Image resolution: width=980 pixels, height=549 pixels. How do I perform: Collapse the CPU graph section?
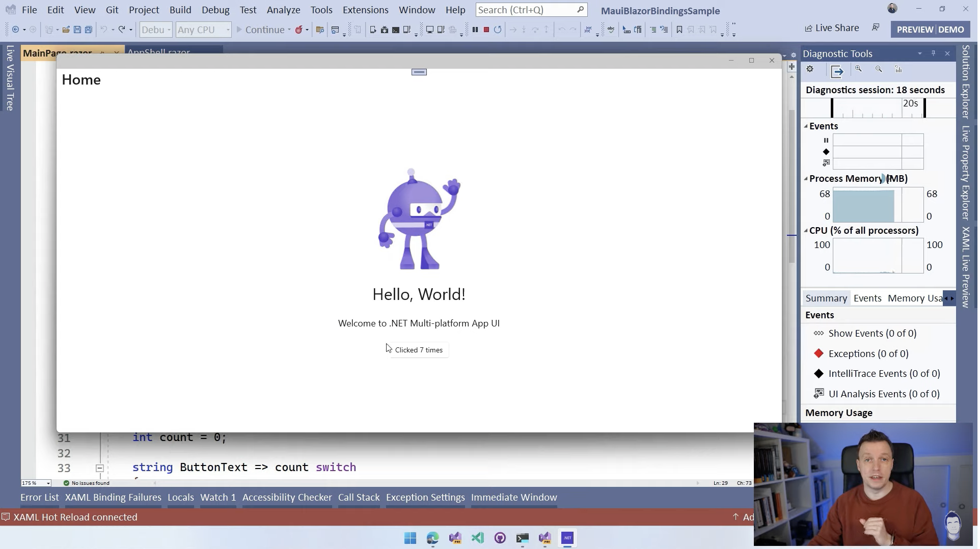[806, 231]
